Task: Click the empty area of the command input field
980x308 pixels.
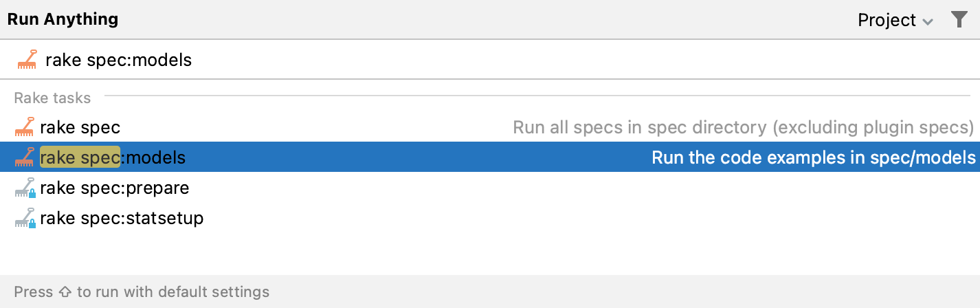Action: click(x=550, y=60)
